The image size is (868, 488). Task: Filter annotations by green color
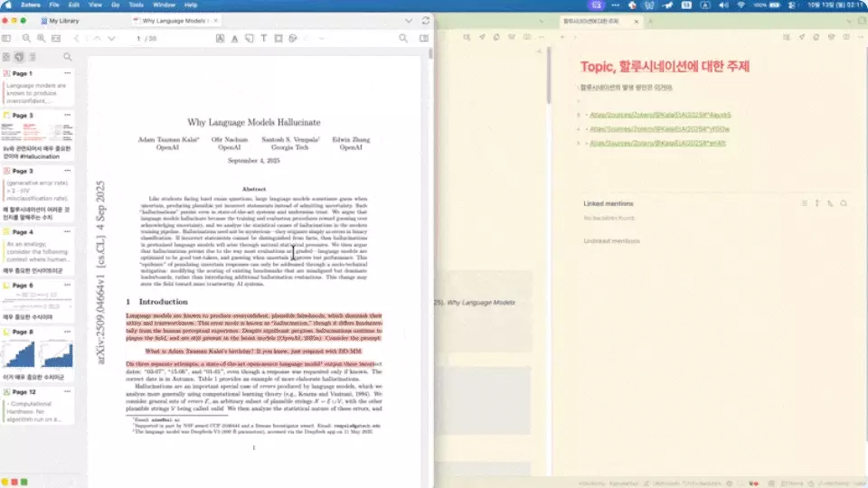tap(24, 482)
